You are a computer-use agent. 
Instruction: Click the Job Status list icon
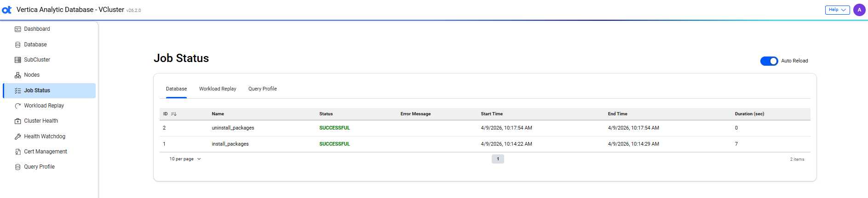[x=18, y=91]
